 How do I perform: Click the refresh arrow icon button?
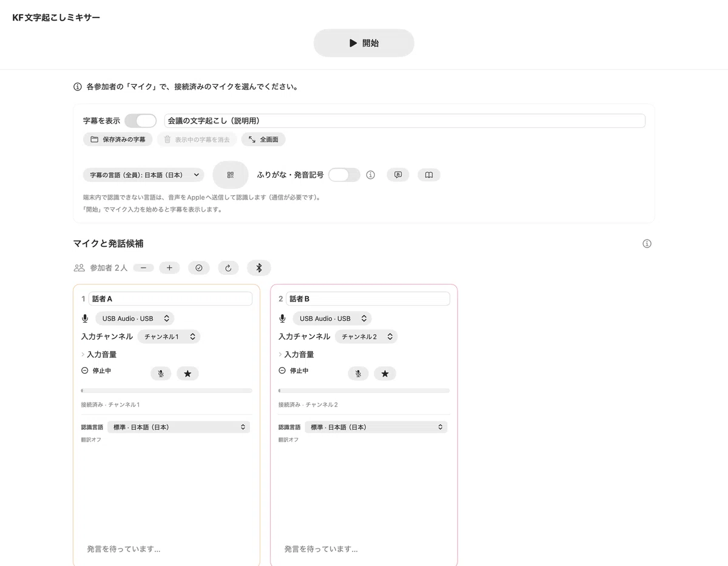[x=228, y=268]
